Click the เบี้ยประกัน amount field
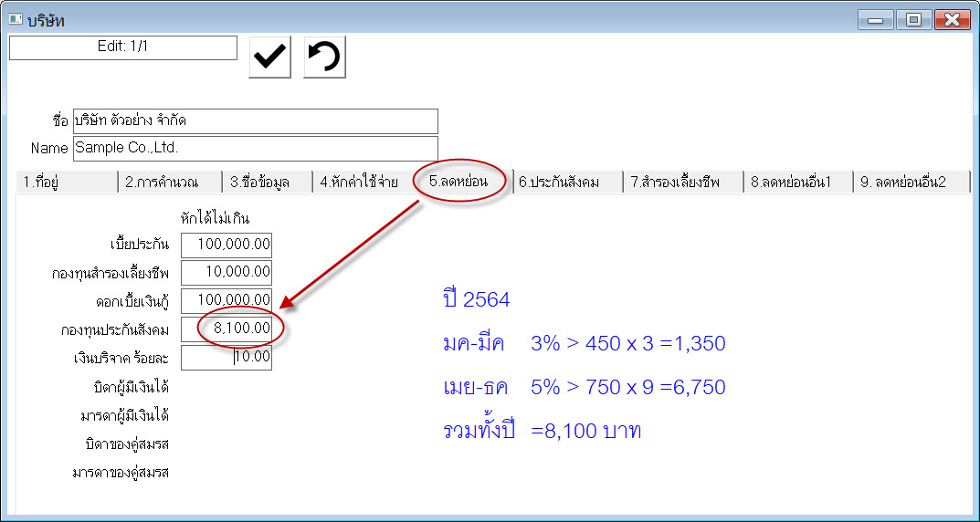The image size is (980, 522). [227, 245]
